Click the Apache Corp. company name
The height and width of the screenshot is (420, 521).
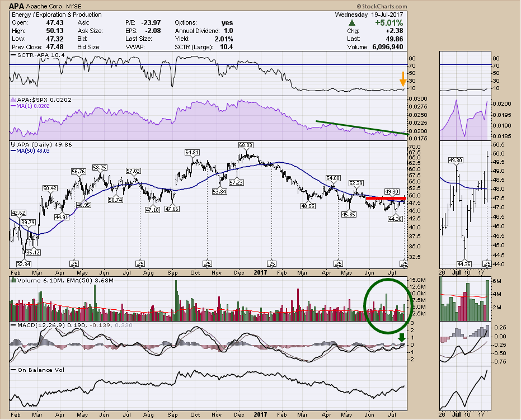[45, 6]
